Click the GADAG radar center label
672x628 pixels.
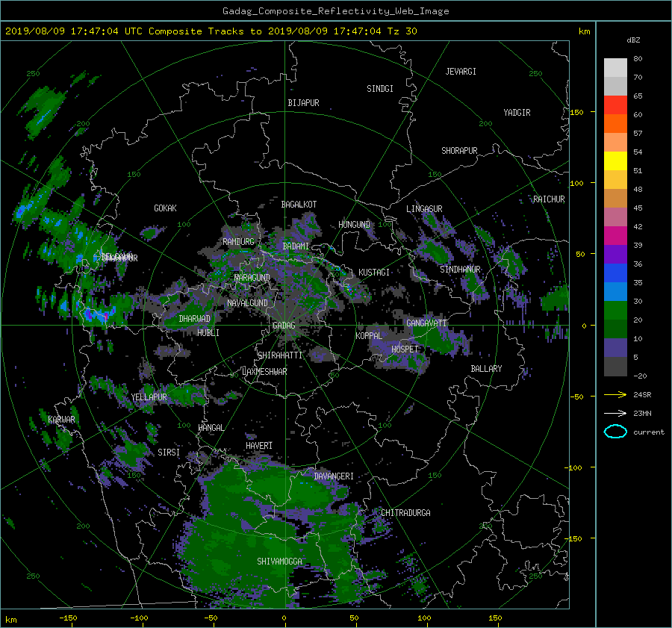click(x=284, y=326)
